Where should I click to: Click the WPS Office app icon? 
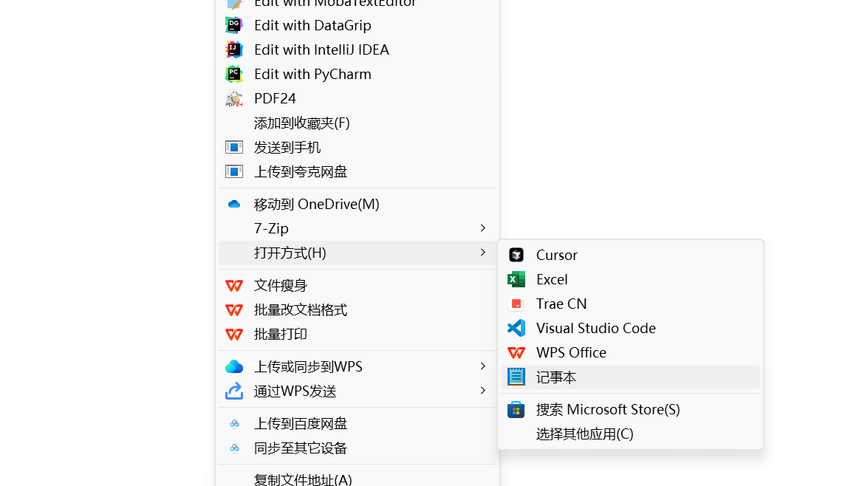pyautogui.click(x=516, y=352)
